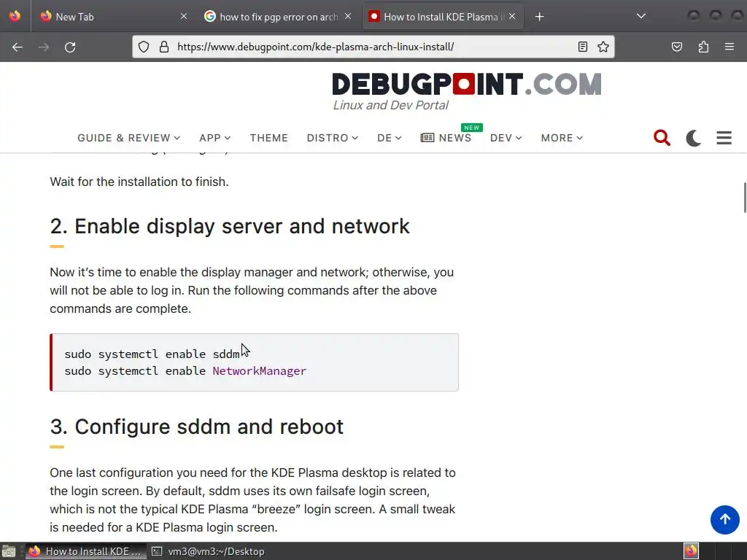Screen dimensions: 747x560
Task: Click the Firefox tray icon in taskbar
Action: click(x=691, y=551)
